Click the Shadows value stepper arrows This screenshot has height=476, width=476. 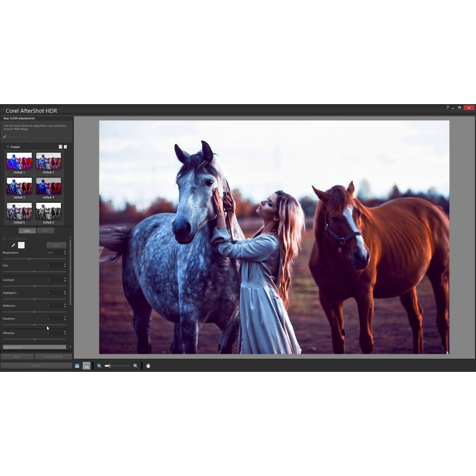click(65, 318)
